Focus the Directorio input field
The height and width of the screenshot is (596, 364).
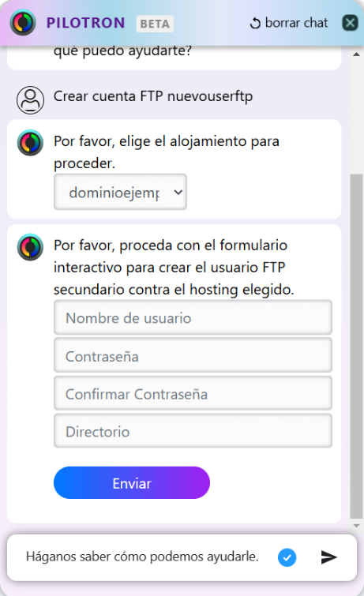pos(193,431)
